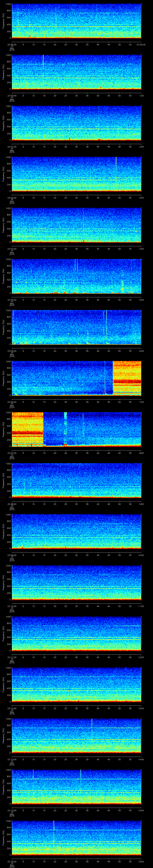Viewport: 153px width, 868px height.
Task: Select the spectrogram panel starting at 23:11:00
Action: click(76, 633)
